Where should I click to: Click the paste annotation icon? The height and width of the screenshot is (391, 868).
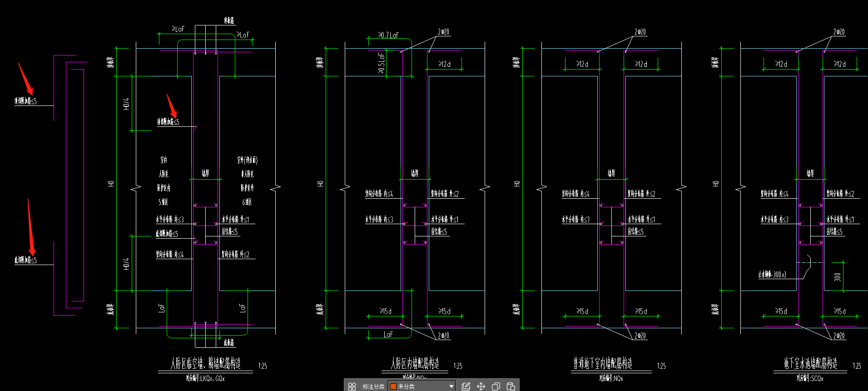pos(511,386)
